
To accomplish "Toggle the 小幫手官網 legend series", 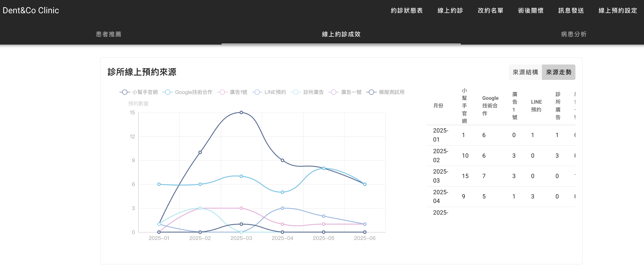I will (124, 92).
